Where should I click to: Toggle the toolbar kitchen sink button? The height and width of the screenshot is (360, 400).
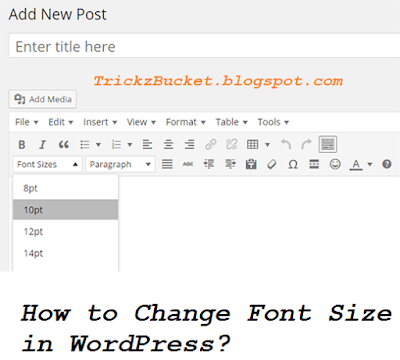328,144
